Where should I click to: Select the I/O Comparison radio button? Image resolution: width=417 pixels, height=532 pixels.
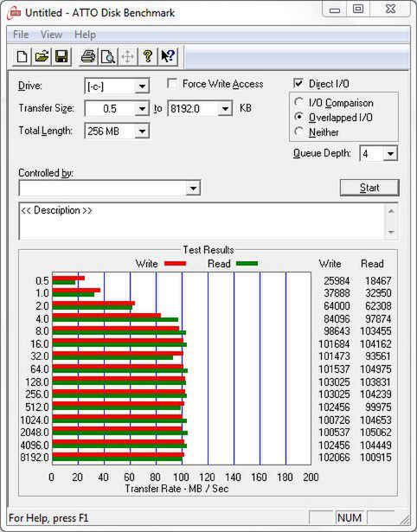299,102
